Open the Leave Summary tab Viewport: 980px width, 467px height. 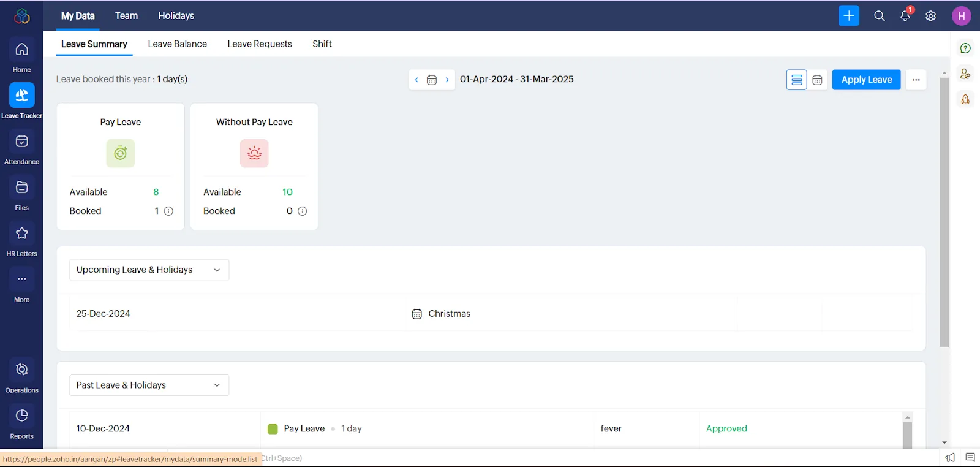(94, 44)
